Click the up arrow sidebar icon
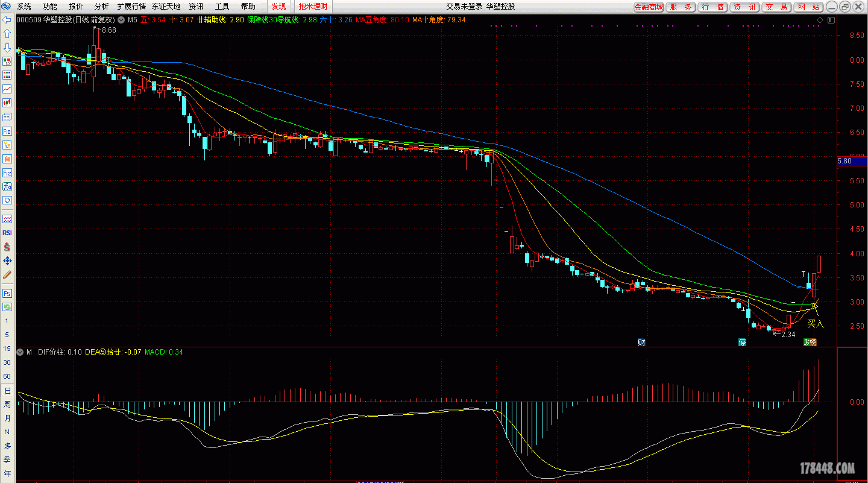 [7, 34]
